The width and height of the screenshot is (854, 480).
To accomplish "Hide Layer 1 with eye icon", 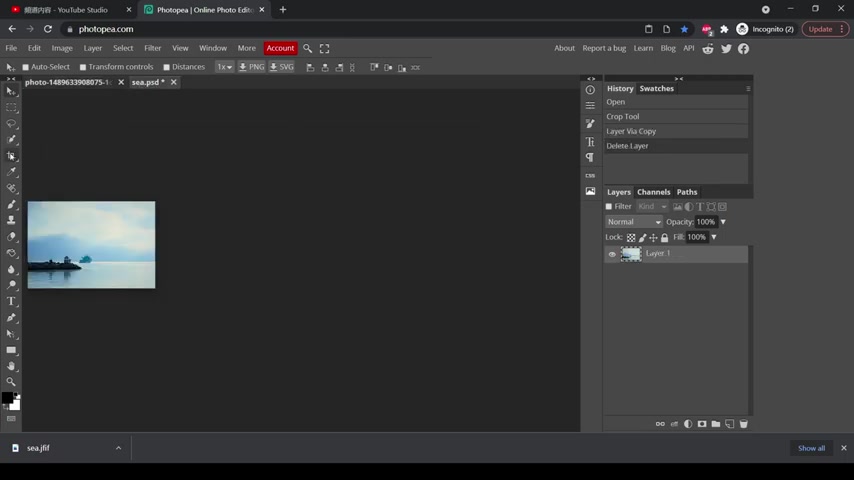I will [612, 254].
